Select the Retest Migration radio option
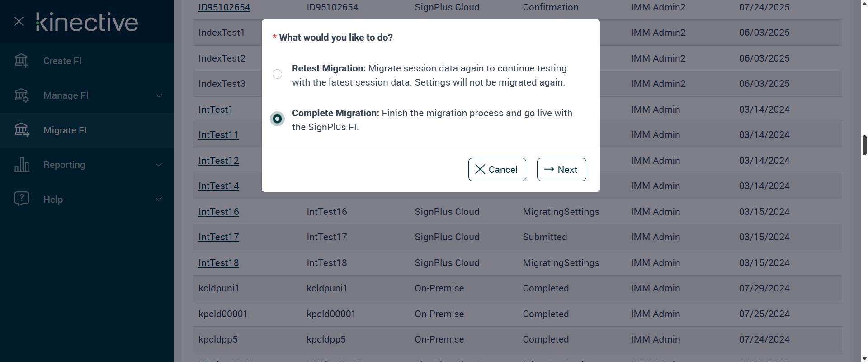 [278, 74]
